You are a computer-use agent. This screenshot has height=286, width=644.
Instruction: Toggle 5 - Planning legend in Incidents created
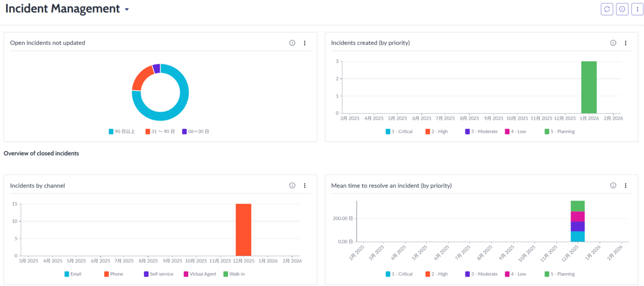coord(559,132)
